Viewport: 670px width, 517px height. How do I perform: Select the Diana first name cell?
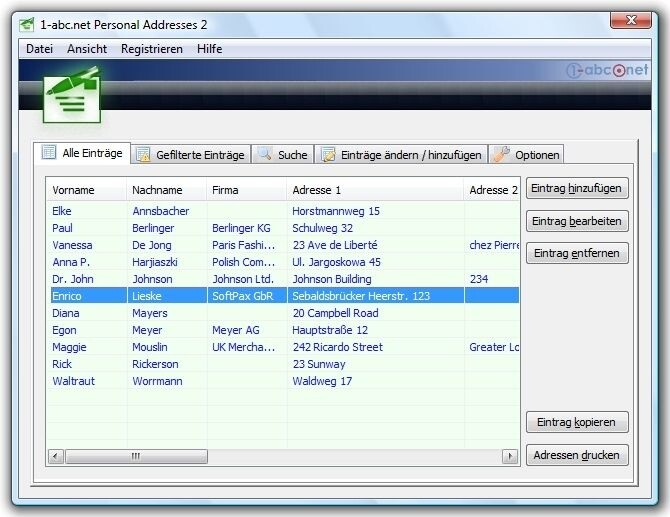[x=66, y=313]
